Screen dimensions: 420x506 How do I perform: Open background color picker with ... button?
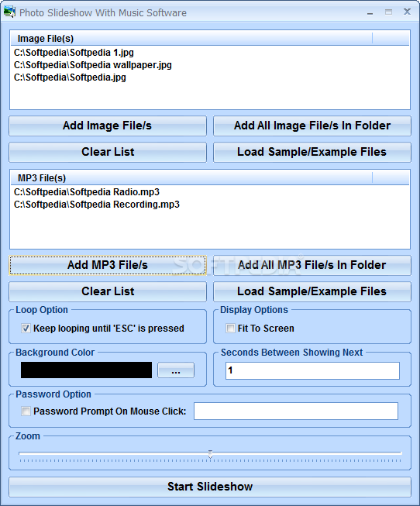[176, 370]
